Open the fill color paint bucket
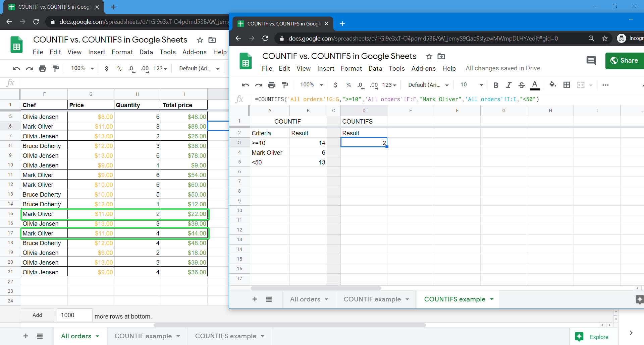Screen dimensions: 644x345 (x=552, y=84)
